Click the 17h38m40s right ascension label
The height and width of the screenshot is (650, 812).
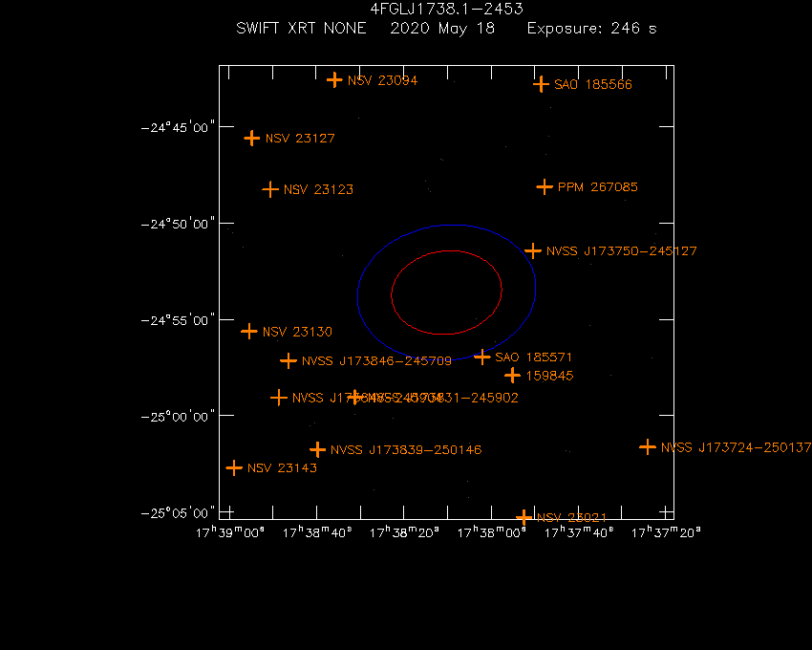(x=317, y=532)
